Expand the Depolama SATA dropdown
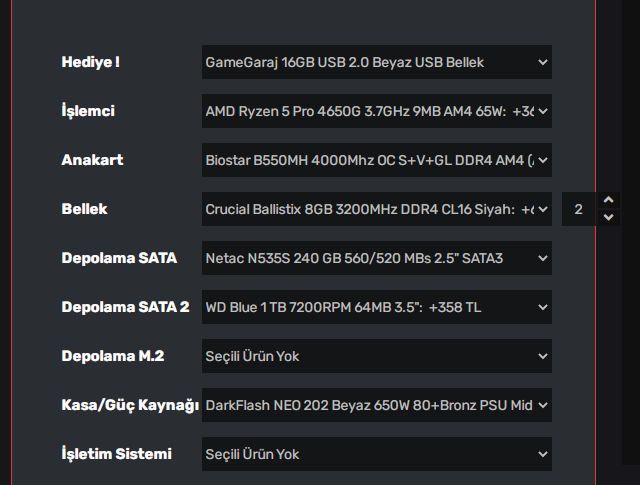This screenshot has height=485, width=640. click(x=376, y=258)
